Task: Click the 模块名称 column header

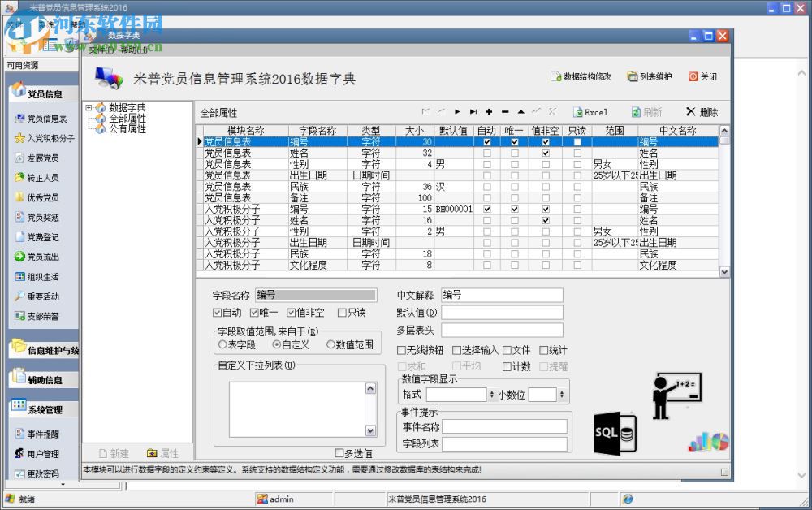Action: point(245,131)
